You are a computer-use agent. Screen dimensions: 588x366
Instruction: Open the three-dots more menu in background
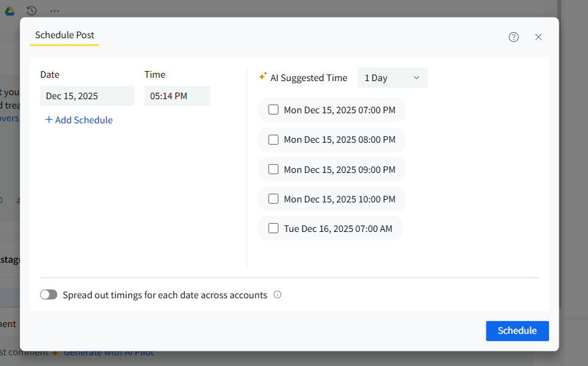pos(54,11)
